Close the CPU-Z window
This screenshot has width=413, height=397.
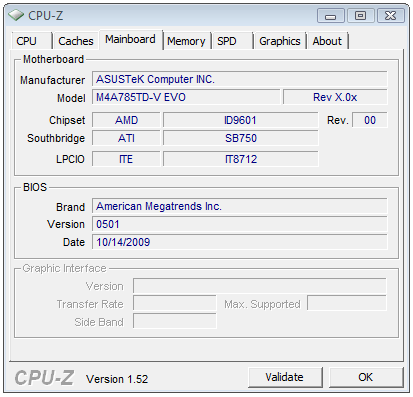pyautogui.click(x=390, y=16)
